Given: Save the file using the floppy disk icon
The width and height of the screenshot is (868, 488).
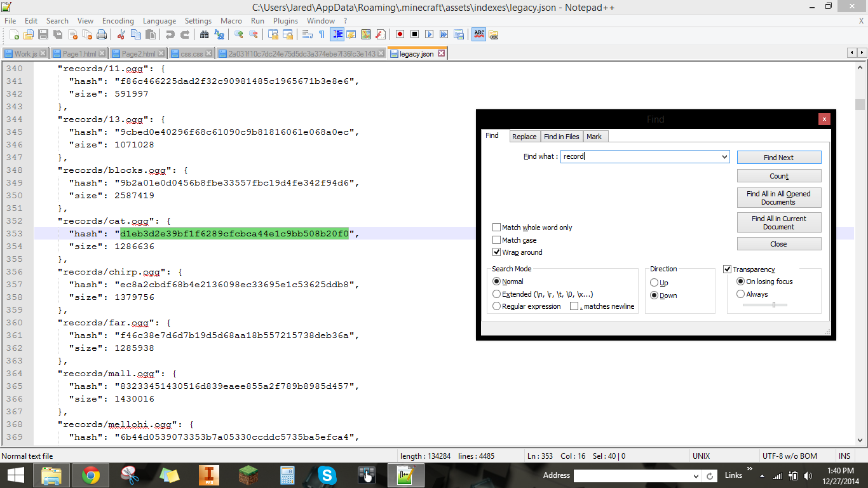Looking at the screenshot, I should (x=43, y=34).
